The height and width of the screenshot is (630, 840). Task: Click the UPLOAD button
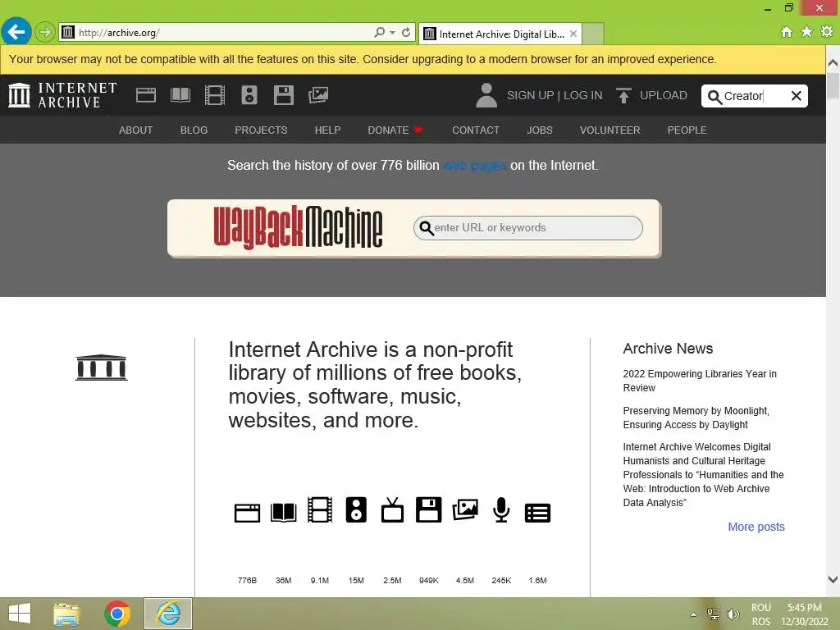click(x=651, y=95)
